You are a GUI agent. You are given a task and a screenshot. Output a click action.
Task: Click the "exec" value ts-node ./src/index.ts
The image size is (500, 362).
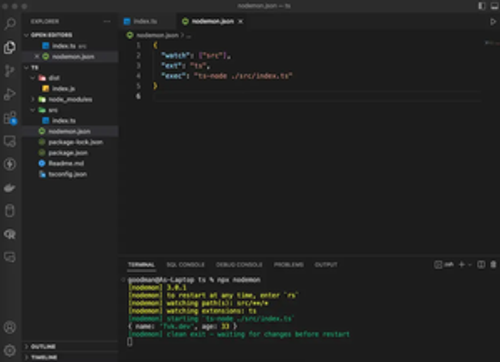243,76
